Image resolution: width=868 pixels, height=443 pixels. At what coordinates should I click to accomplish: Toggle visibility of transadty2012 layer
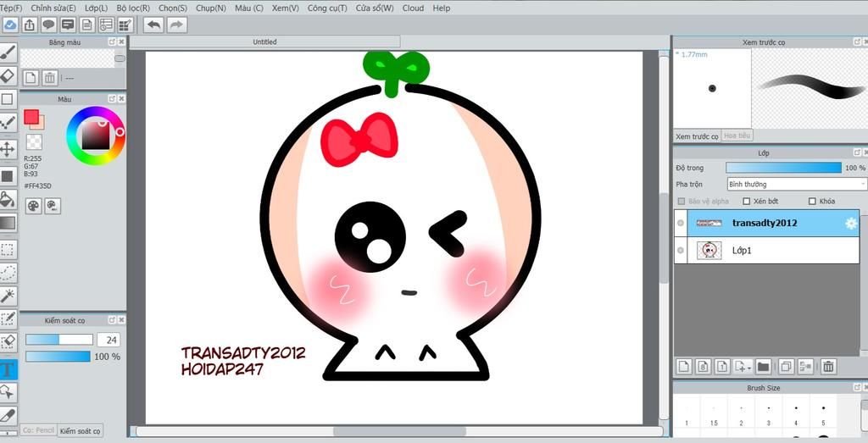[x=681, y=224]
